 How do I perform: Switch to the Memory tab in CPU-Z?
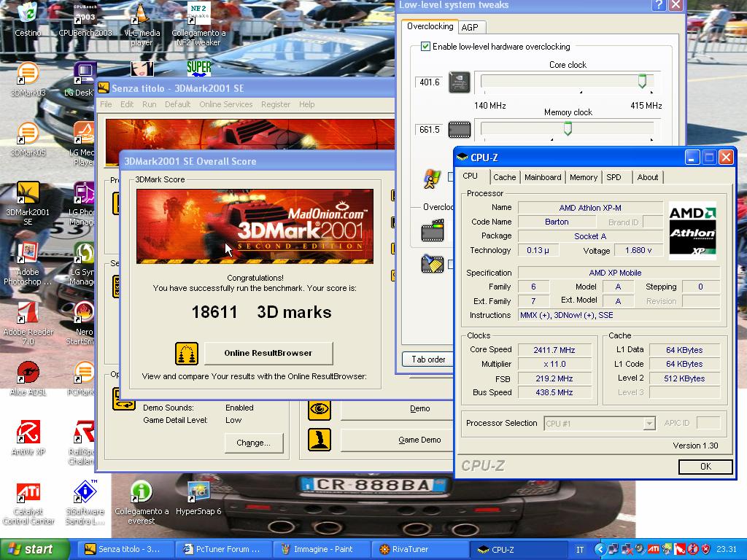coord(583,177)
